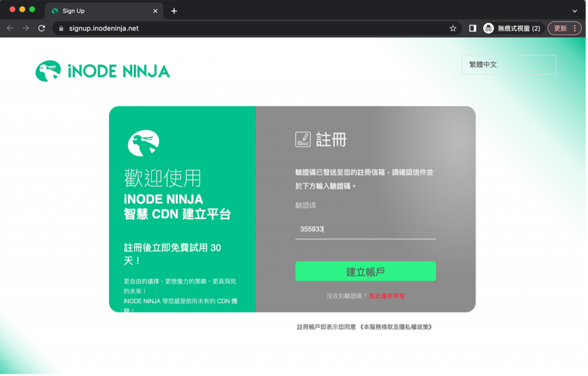The image size is (588, 376).
Task: Open the Chrome three-dot menu
Action: 574,29
